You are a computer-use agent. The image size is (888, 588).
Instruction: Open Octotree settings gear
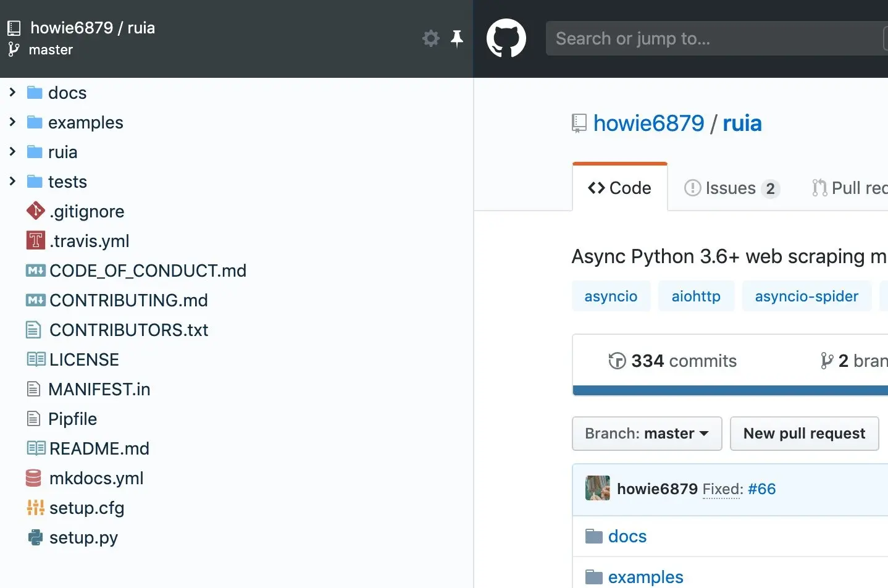[430, 39]
